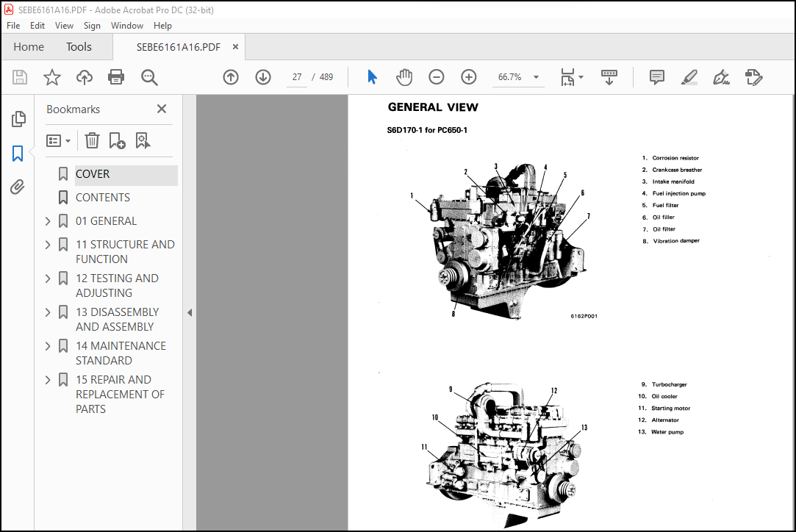Click 'S6D170-1 for PC650-1' subtitle text
This screenshot has height=532, width=796.
point(427,130)
